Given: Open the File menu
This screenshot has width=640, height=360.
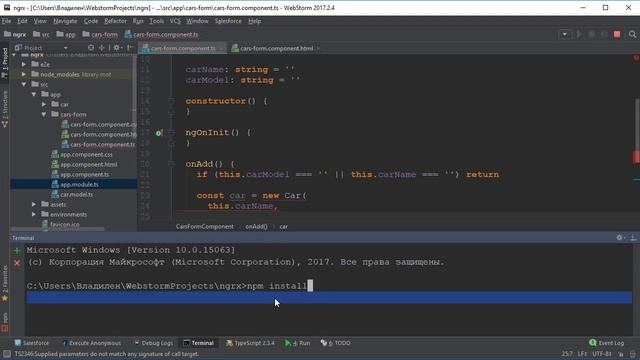Looking at the screenshot, I should click(7, 21).
